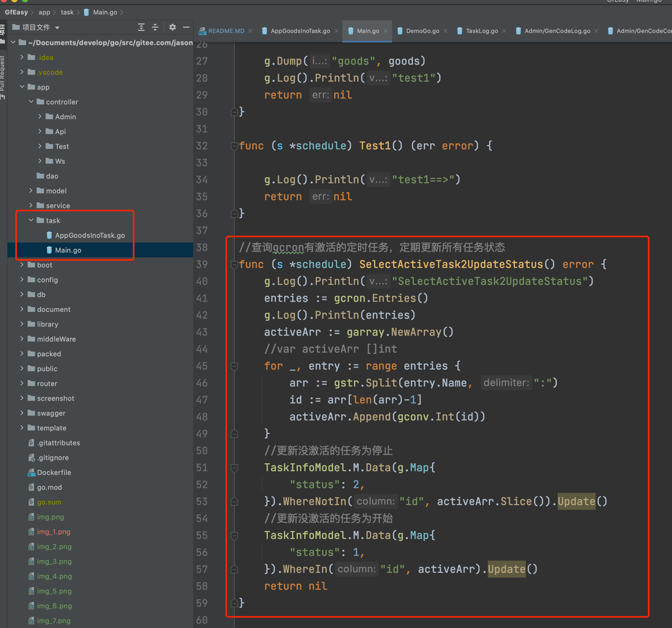Switch to README.MD tab
This screenshot has height=628, width=672.
coord(222,31)
